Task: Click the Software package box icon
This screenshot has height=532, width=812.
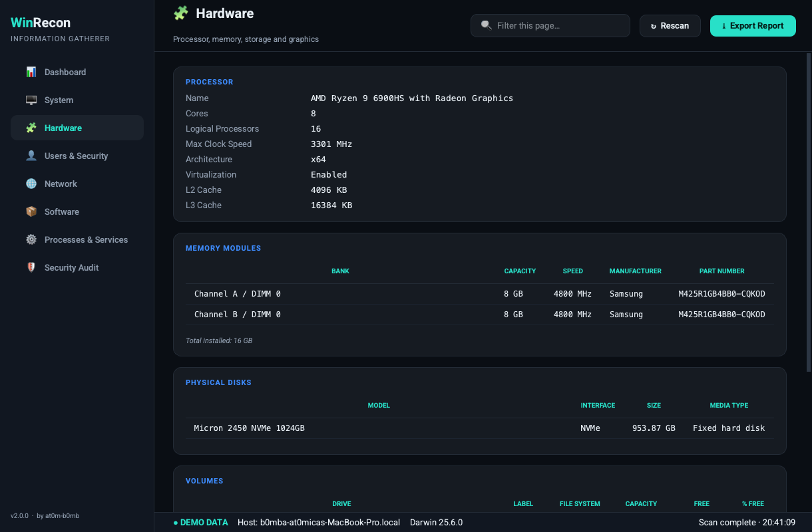Action: click(31, 211)
